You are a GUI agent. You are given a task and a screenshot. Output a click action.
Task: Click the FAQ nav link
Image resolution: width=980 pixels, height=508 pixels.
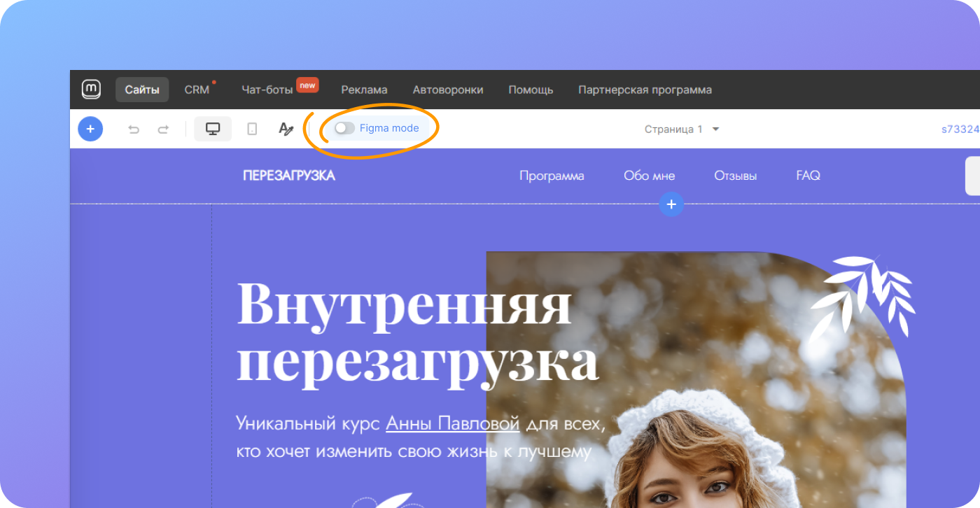click(808, 176)
